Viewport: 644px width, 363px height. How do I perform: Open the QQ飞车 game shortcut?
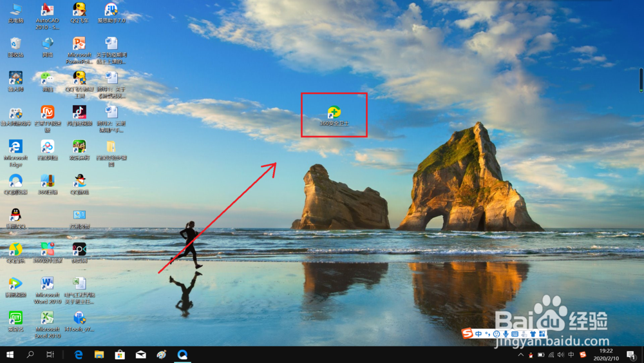pyautogui.click(x=79, y=13)
